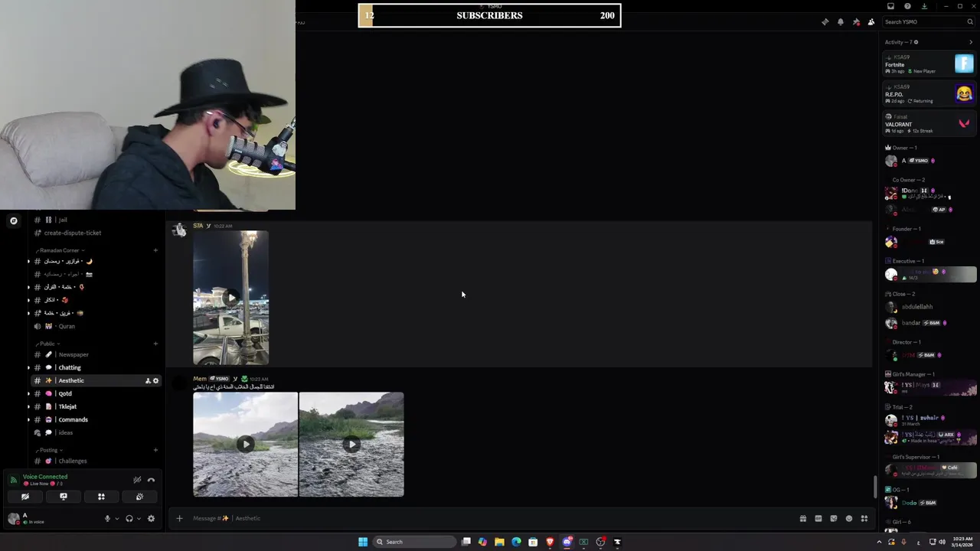This screenshot has width=980, height=551.
Task: Open the Discord taskbar icon
Action: coord(567,542)
